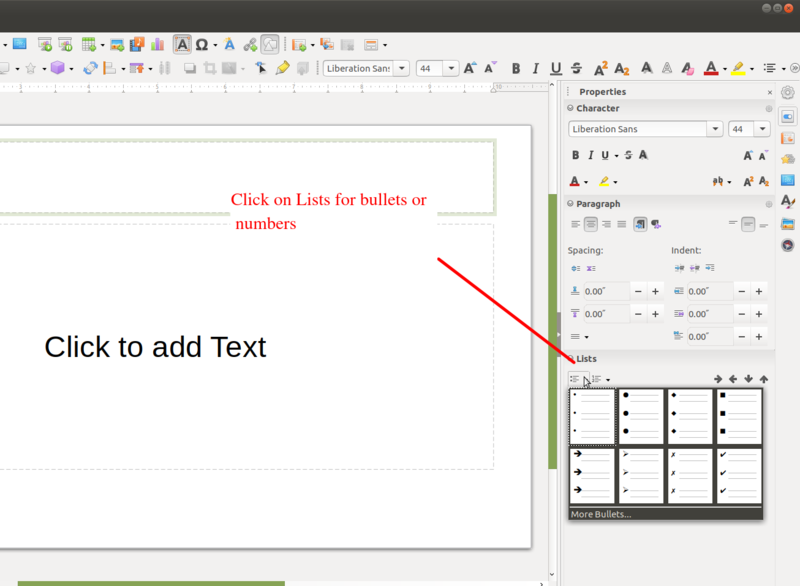800x586 pixels.
Task: Open sidebar Liberation Sans font dropdown
Action: pos(715,129)
